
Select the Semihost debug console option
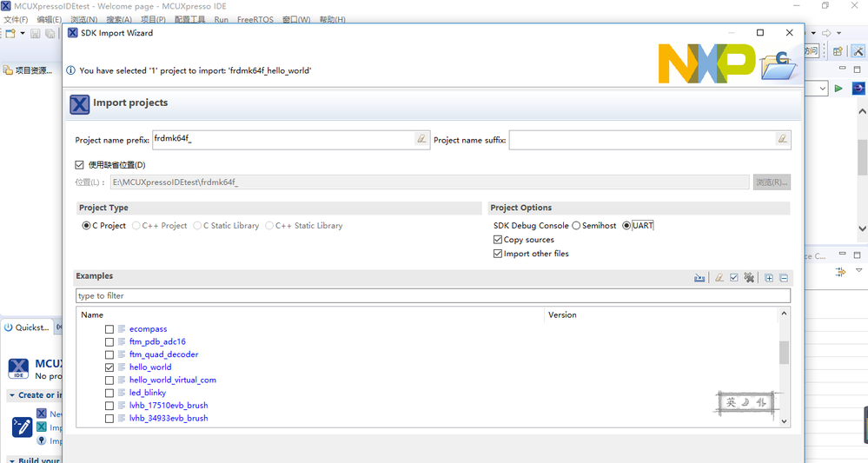[576, 226]
